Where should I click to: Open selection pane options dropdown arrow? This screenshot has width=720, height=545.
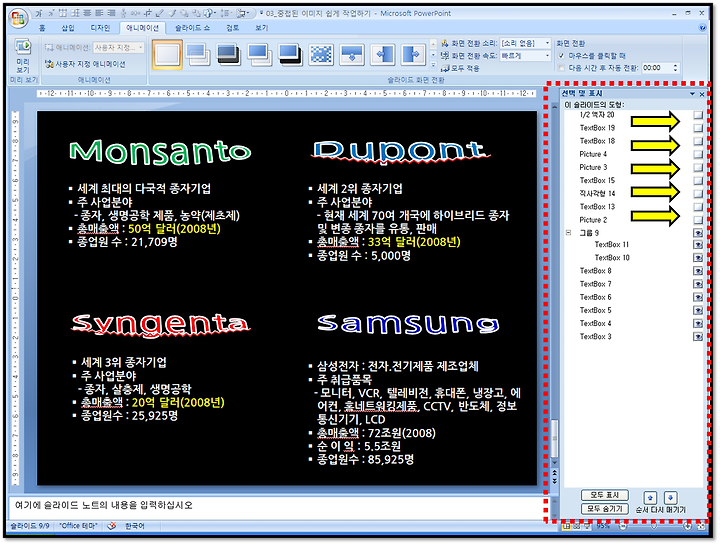pyautogui.click(x=692, y=94)
